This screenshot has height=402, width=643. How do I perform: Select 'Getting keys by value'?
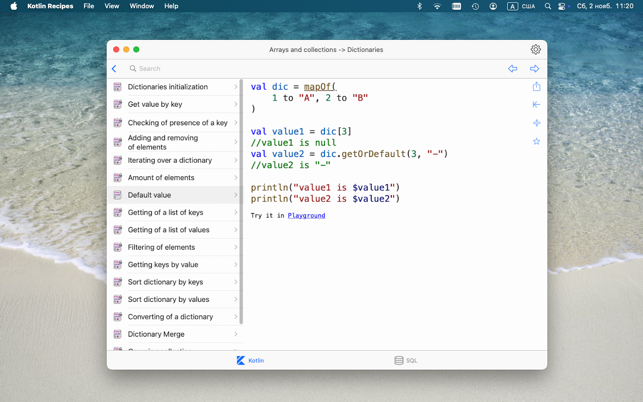[176, 265]
